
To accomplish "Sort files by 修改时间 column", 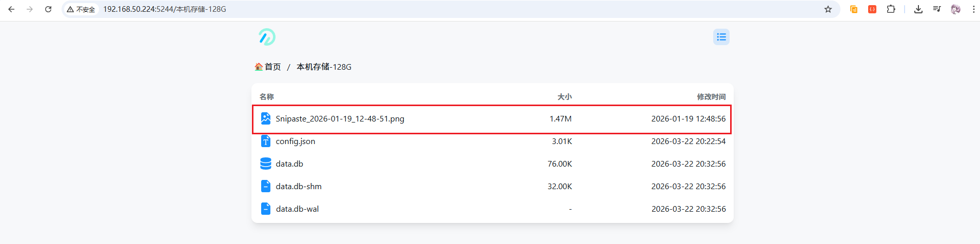I will [711, 96].
